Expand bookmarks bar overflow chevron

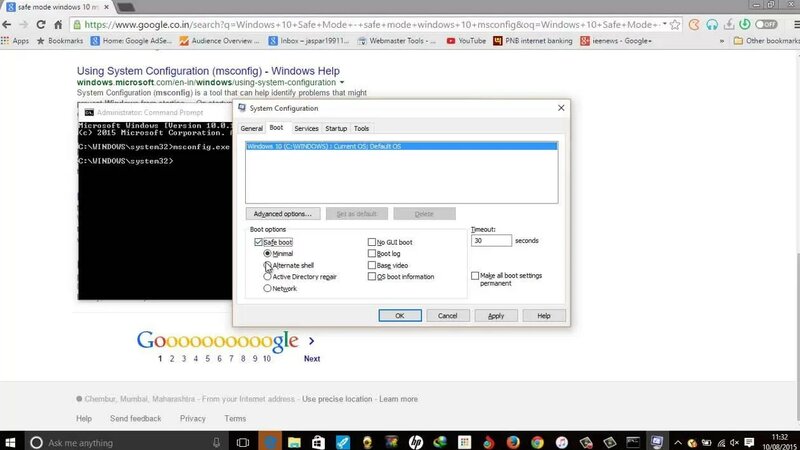721,41
